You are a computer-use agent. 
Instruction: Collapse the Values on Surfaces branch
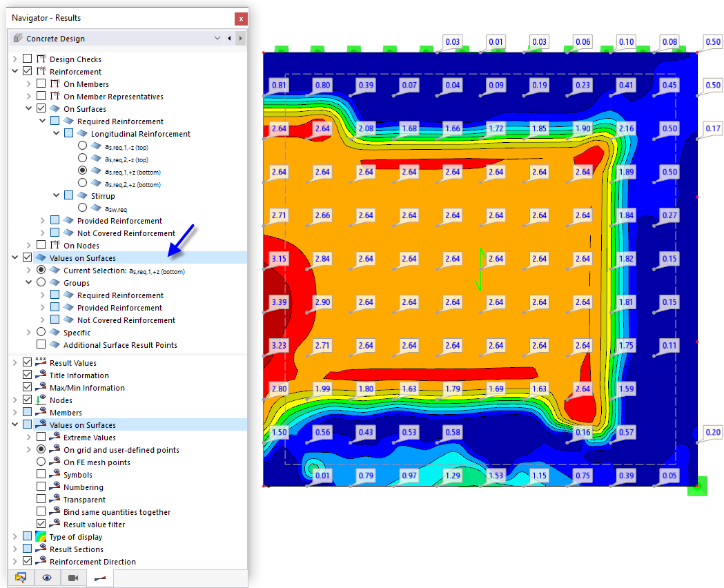tap(15, 257)
